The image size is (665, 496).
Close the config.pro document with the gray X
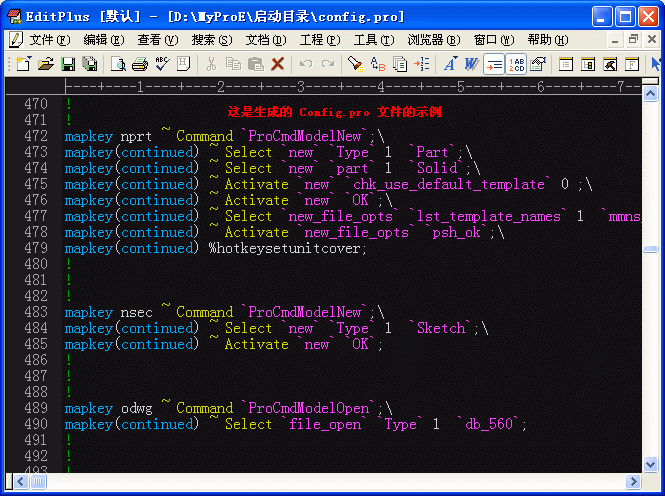pos(652,39)
